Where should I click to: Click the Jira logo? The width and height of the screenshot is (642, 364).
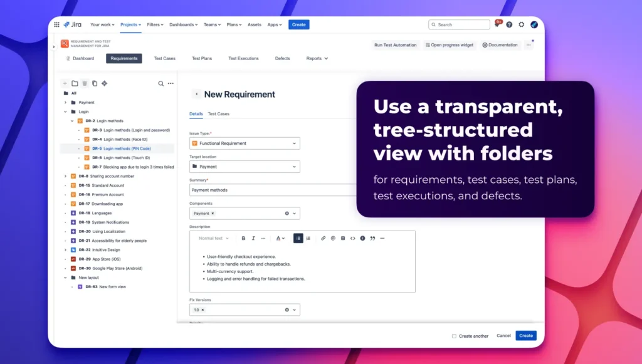pyautogui.click(x=73, y=24)
